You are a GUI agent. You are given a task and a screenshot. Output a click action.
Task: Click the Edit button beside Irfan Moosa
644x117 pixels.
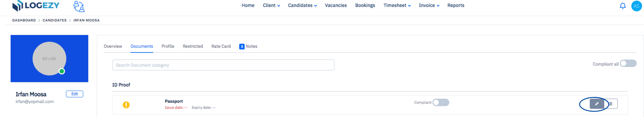coord(75,94)
